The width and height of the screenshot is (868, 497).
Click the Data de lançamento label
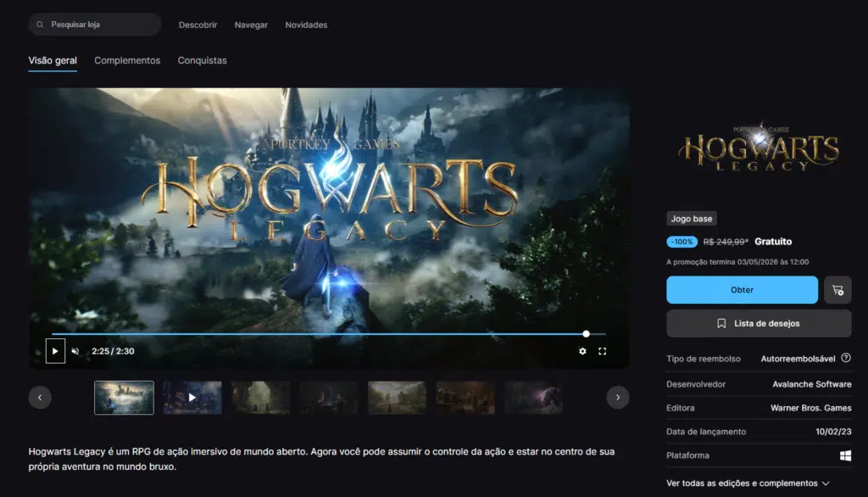click(x=706, y=432)
